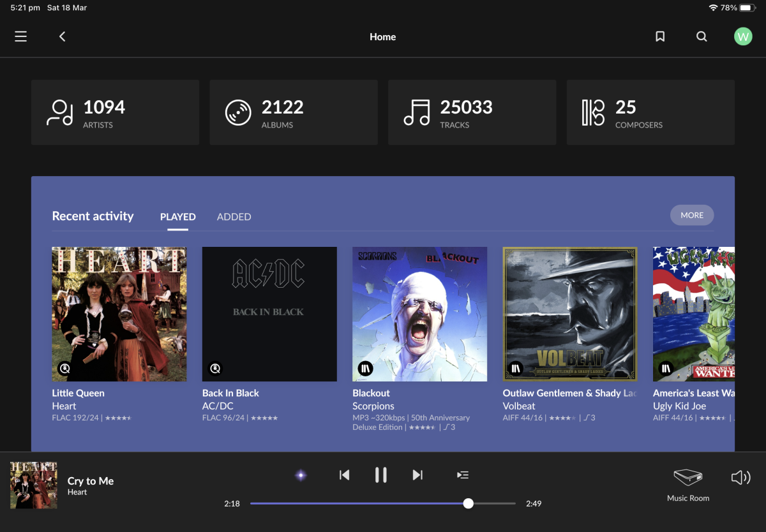Click the library badge on the Blackout cover

[365, 368]
